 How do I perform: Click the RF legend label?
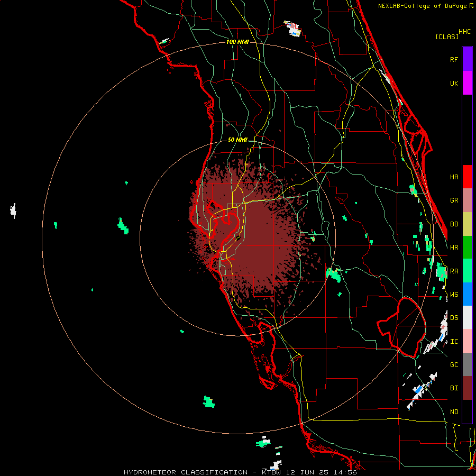point(454,59)
